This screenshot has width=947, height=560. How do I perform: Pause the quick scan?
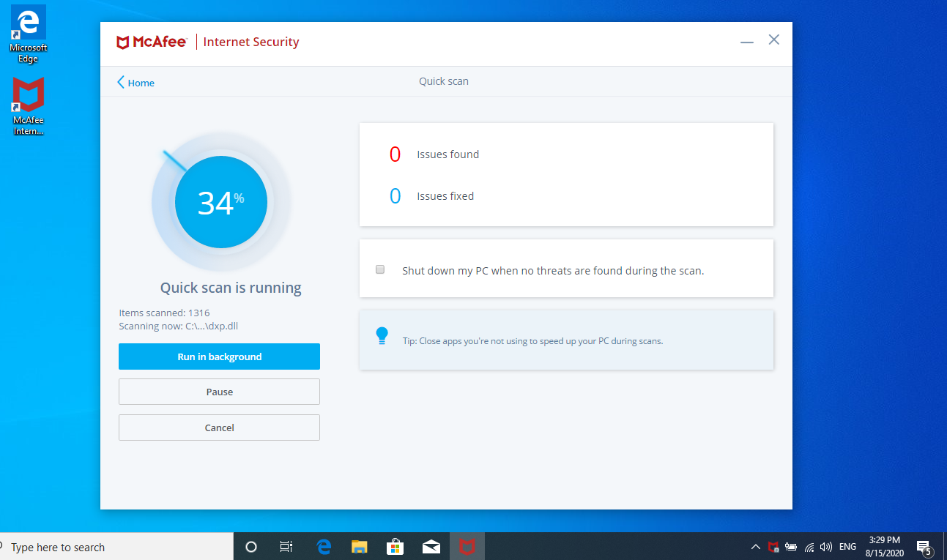pyautogui.click(x=219, y=392)
